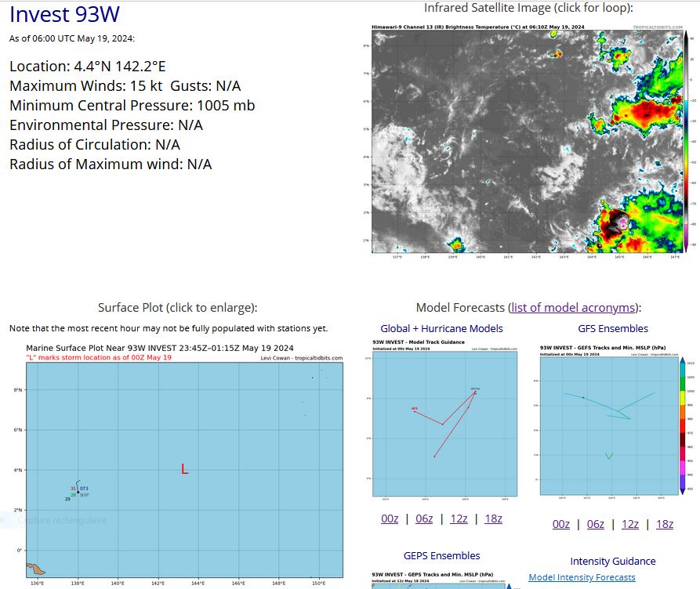This screenshot has width=700, height=589.
Task: Select 12z under Global + Hurricane Models
Action: click(x=459, y=519)
